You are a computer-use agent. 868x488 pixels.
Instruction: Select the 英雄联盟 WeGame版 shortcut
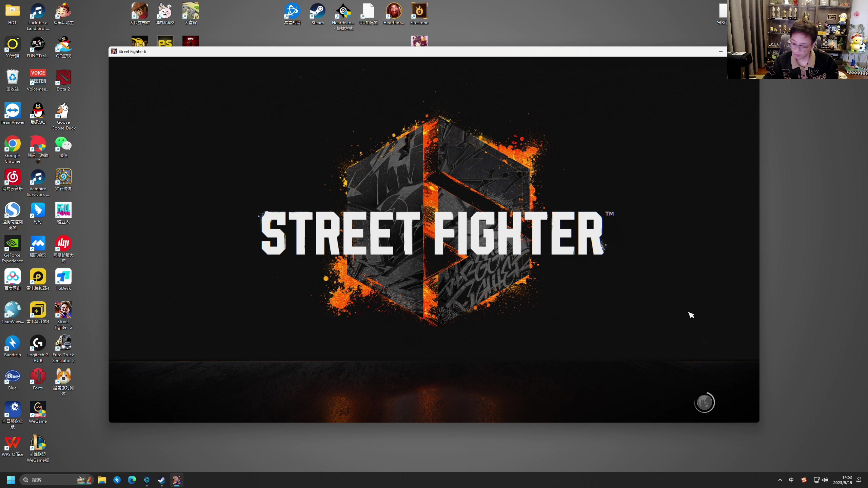point(38,449)
